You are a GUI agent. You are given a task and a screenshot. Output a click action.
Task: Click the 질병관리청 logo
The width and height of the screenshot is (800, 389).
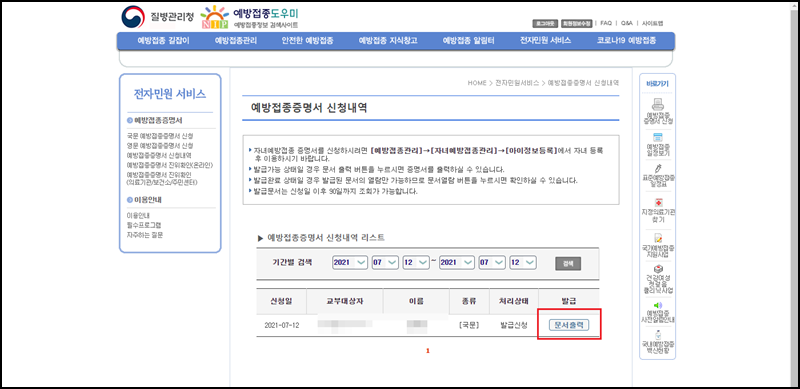coord(157,16)
